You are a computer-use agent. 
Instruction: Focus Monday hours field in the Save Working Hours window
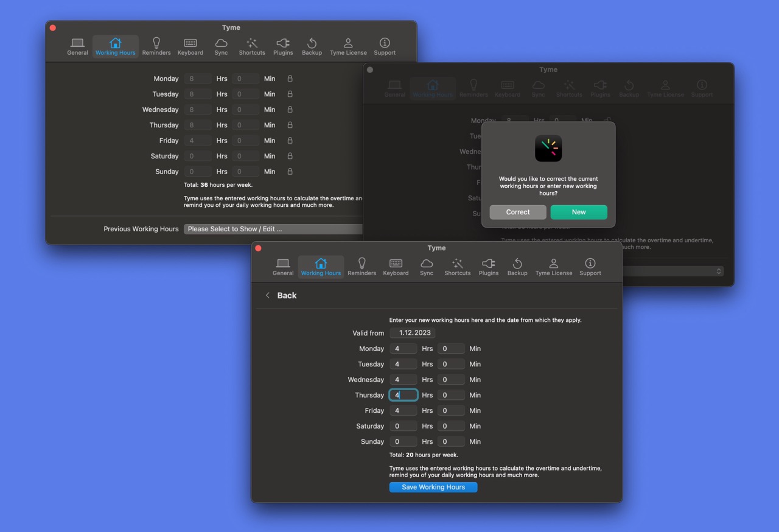pyautogui.click(x=403, y=349)
